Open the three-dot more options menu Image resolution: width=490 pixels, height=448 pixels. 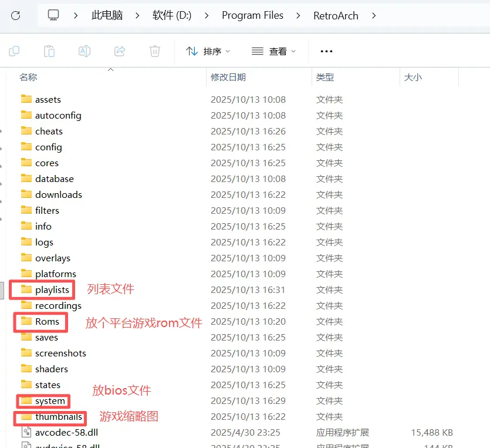coord(326,51)
